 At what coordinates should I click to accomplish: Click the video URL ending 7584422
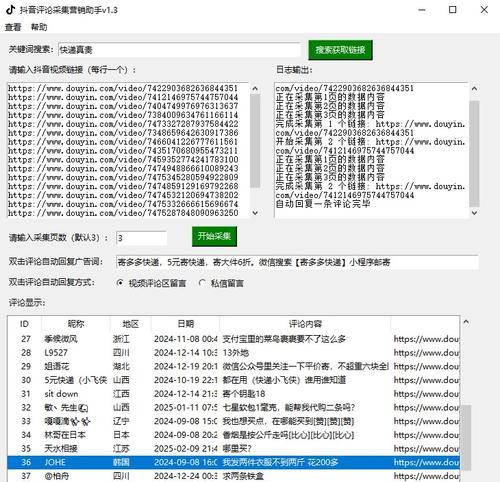point(123,124)
